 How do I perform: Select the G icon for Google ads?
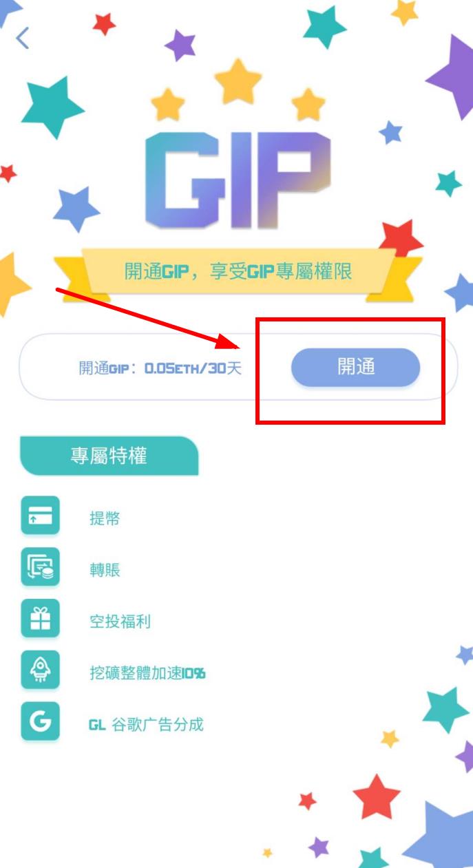40,721
